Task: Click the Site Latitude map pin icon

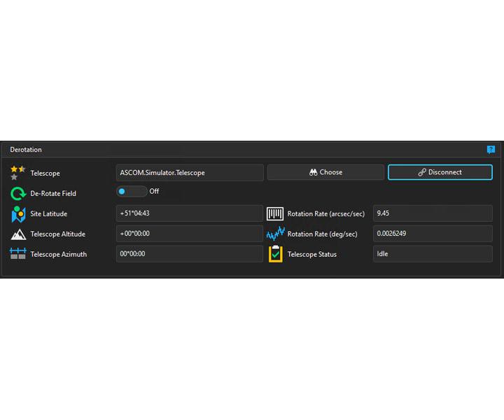Action: 18,214
